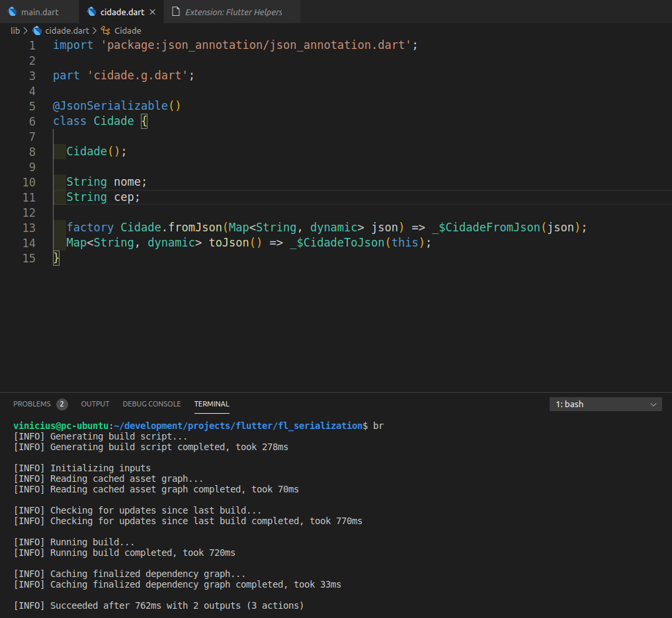Click '[INFO] Initializing inputs' terminal line
The image size is (672, 618).
coord(82,468)
